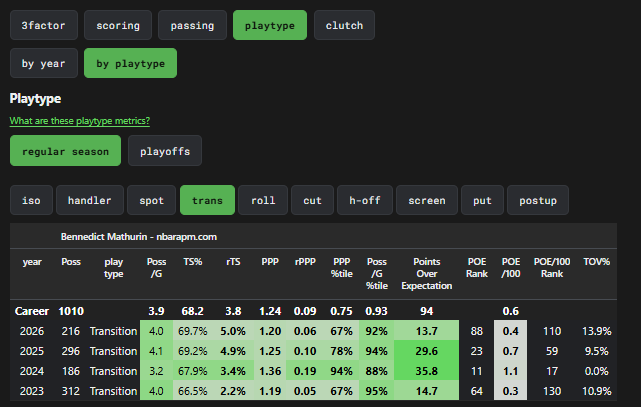Viewport: 641px width, 407px height.
Task: Open the 'What are these playtype metrics?' link
Action: point(80,121)
